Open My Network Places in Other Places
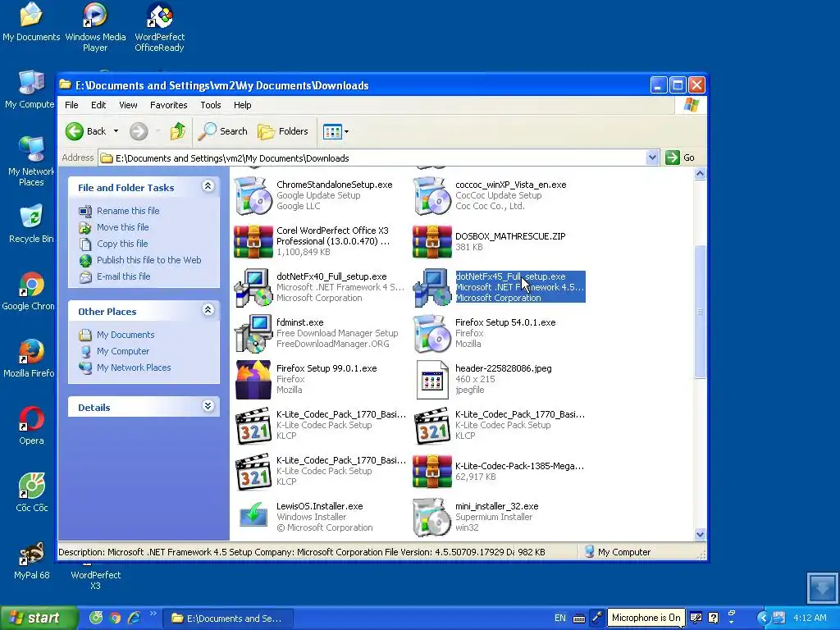 (x=134, y=367)
